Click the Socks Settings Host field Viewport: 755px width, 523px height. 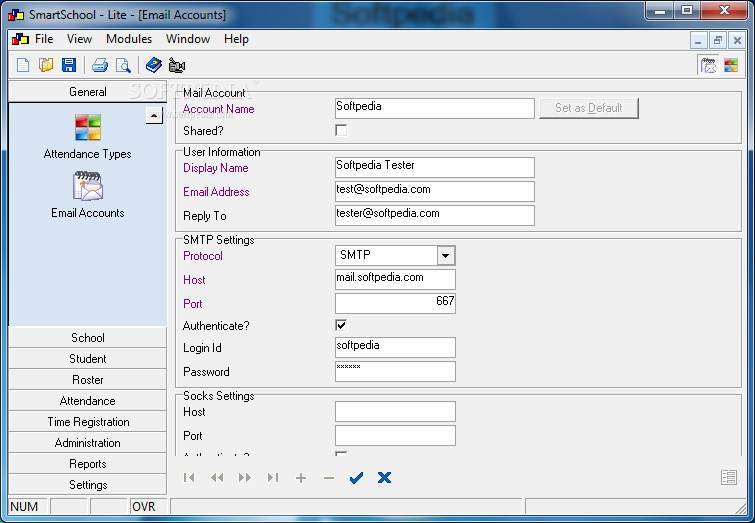click(x=395, y=411)
